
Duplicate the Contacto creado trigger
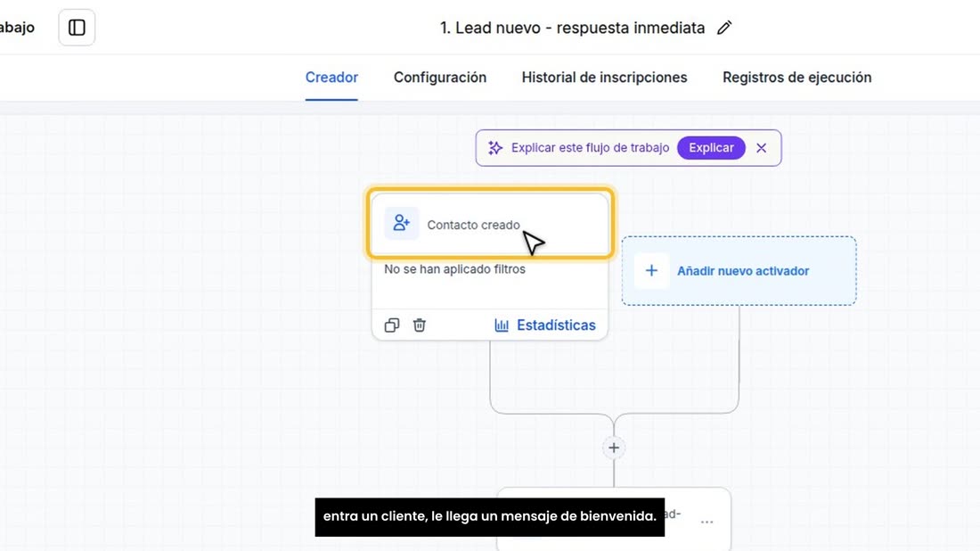tap(392, 325)
